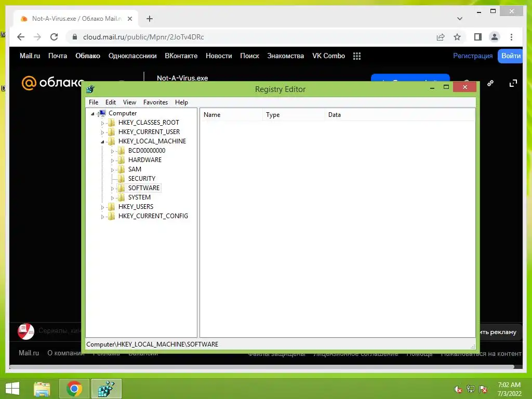The image size is (532, 399).
Task: Expand the HKEY_USERS key
Action: pos(102,207)
